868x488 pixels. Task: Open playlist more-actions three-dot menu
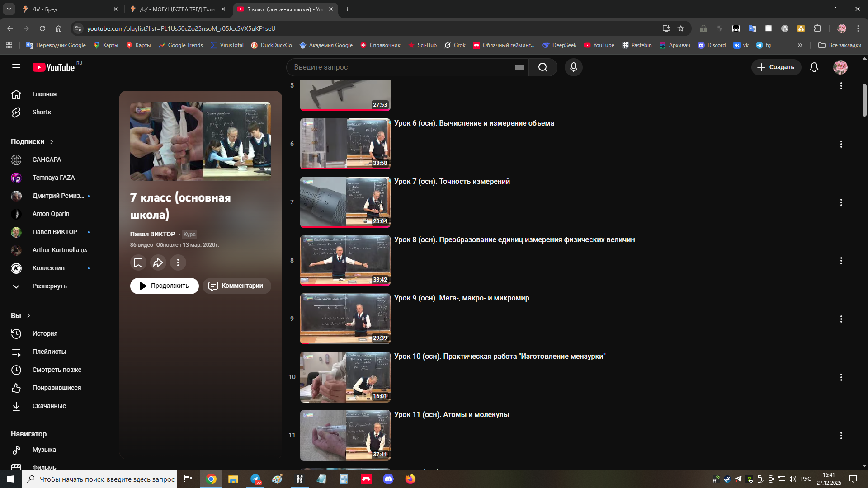click(x=178, y=263)
